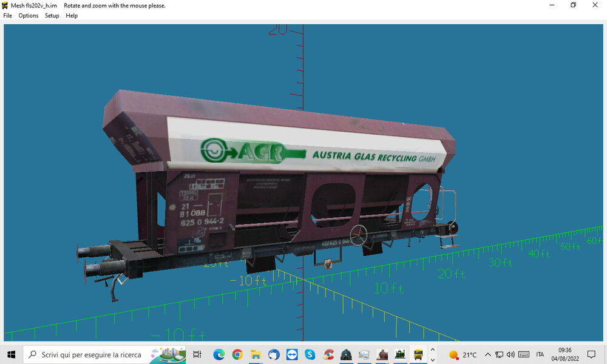Screen dimensions: 607x364
Task: Open the monitor-picture taskbar application
Action: (x=364, y=354)
